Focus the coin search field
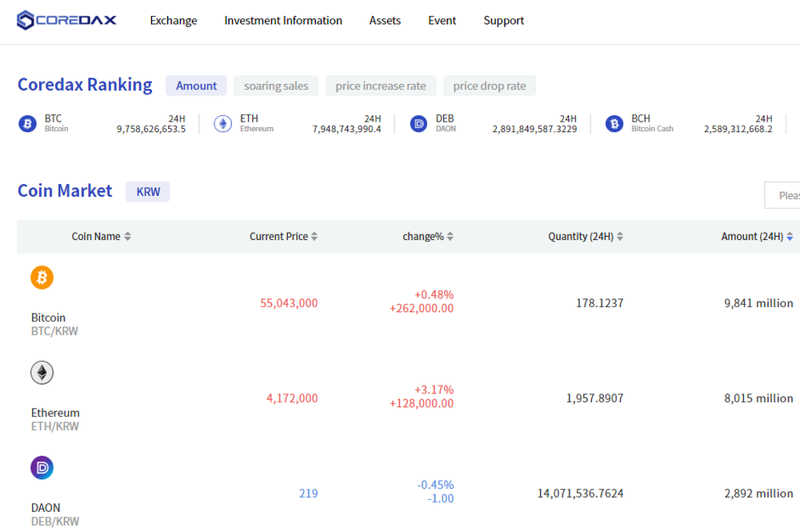Screen dimensions: 800x532 coord(782,195)
